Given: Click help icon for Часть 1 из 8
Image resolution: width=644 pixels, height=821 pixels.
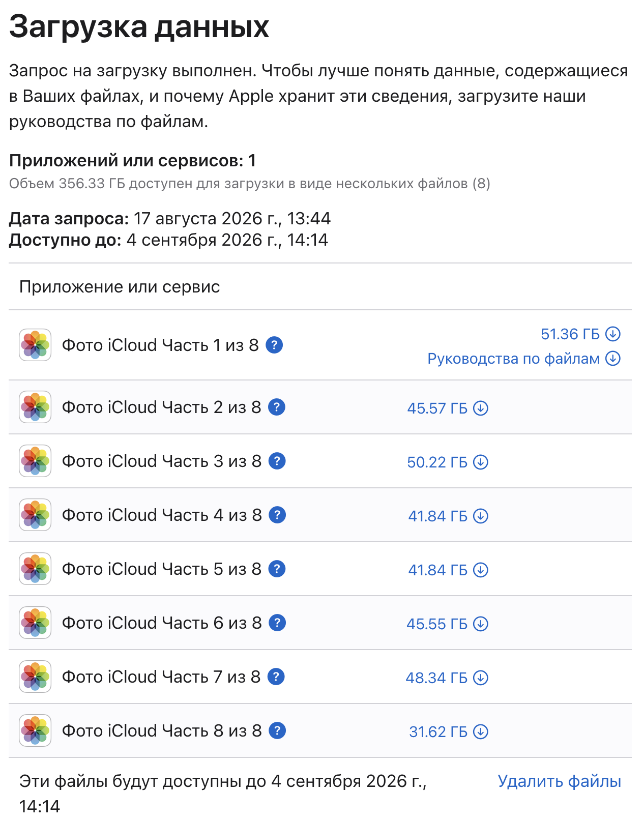Looking at the screenshot, I should click(274, 345).
